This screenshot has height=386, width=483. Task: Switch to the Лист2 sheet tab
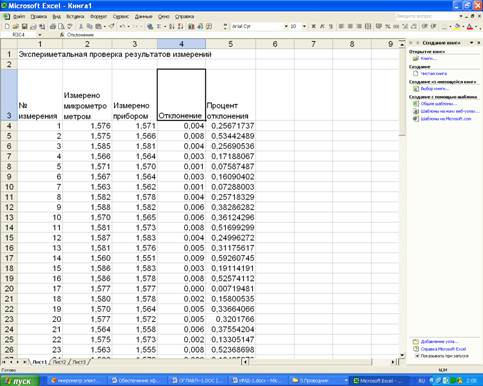click(x=60, y=362)
